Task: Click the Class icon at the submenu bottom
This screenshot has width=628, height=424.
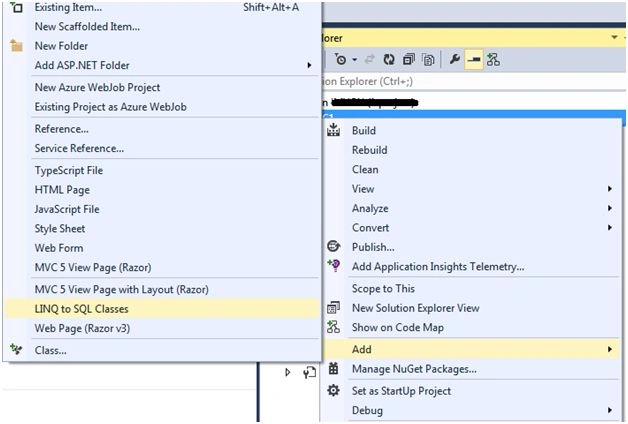Action: [16, 350]
